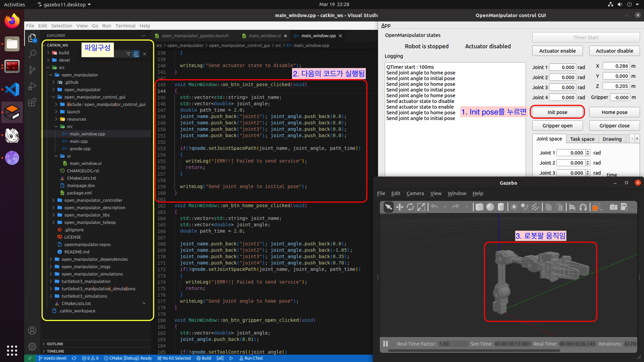Click the Gripper open button

point(557,126)
